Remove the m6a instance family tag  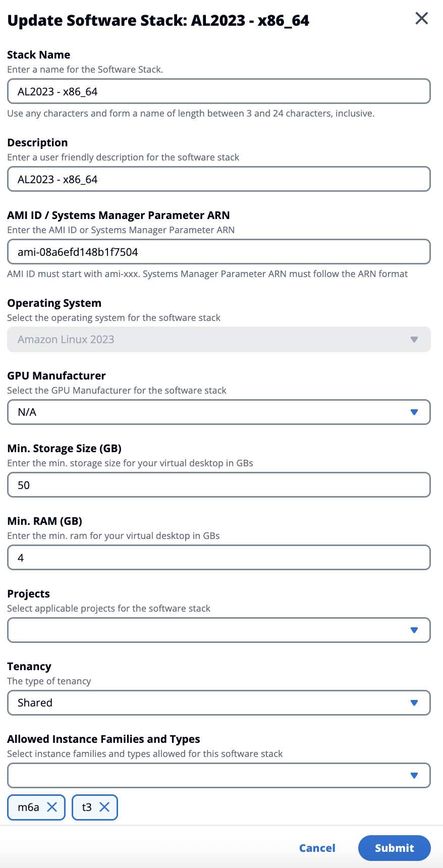tap(52, 807)
